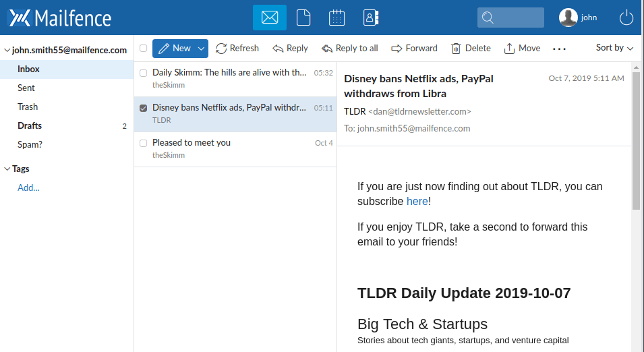The height and width of the screenshot is (352, 644).
Task: Collapse the john.smith55@mailfence.com account tree
Action: (7, 51)
